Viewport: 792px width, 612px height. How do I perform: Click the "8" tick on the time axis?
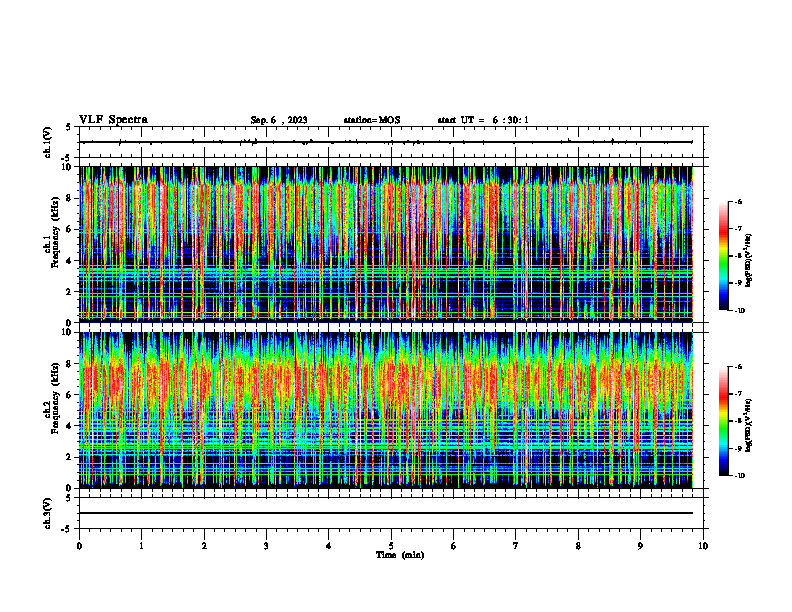[578, 546]
